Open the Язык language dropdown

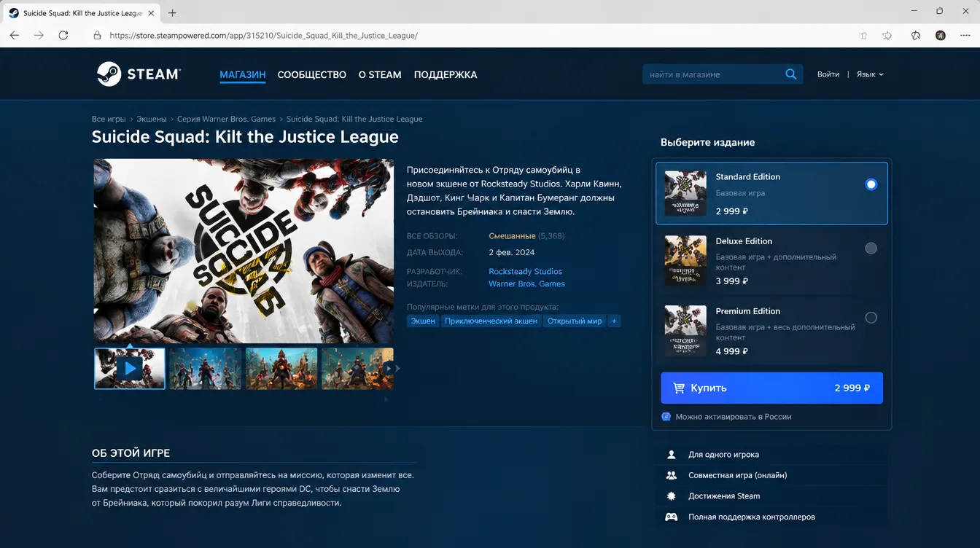[x=870, y=74]
